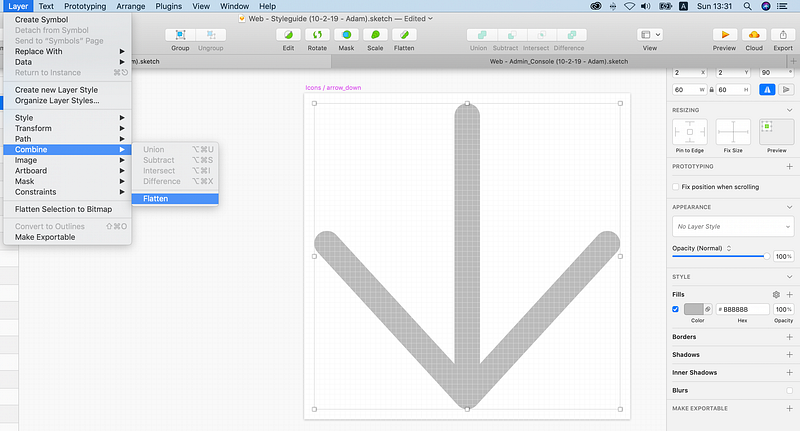The height and width of the screenshot is (431, 800).
Task: Add a new border with plus
Action: pyautogui.click(x=789, y=337)
